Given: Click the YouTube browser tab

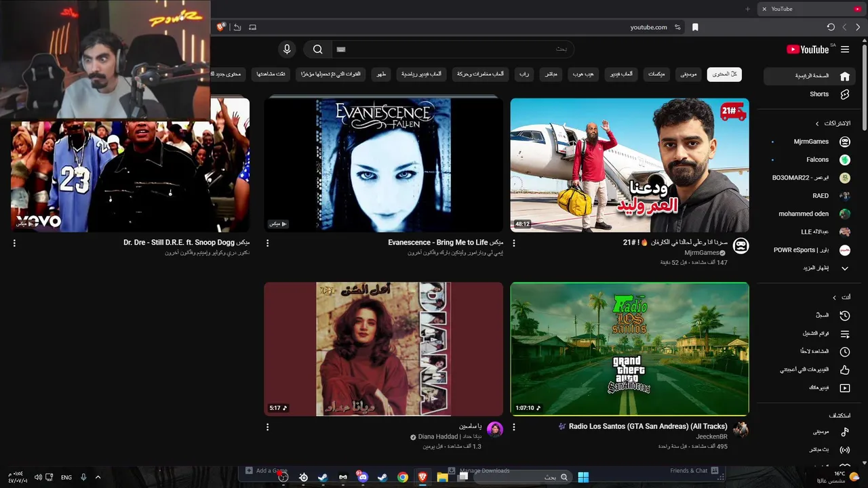Looking at the screenshot, I should click(810, 9).
